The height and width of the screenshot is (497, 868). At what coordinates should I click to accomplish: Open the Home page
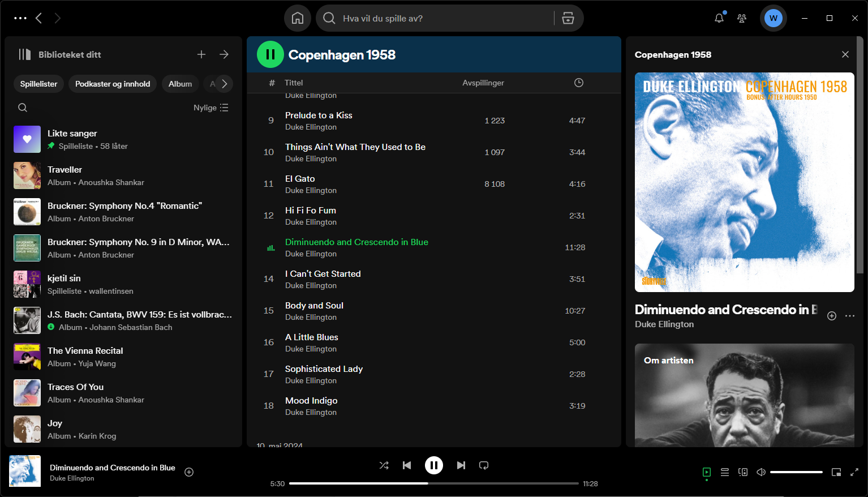click(x=298, y=18)
